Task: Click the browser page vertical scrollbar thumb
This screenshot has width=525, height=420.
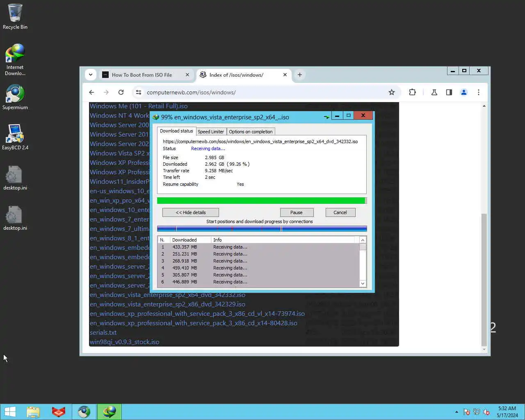Action: [484, 280]
